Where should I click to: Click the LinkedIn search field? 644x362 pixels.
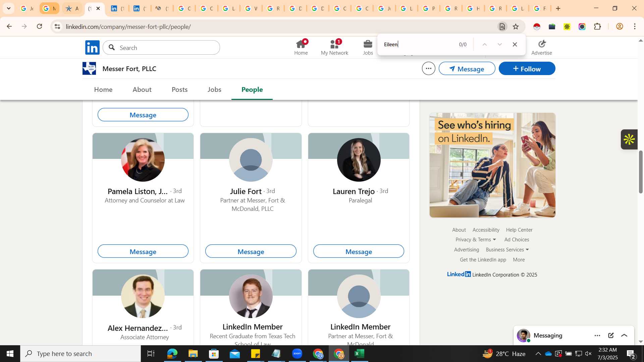tap(161, 48)
